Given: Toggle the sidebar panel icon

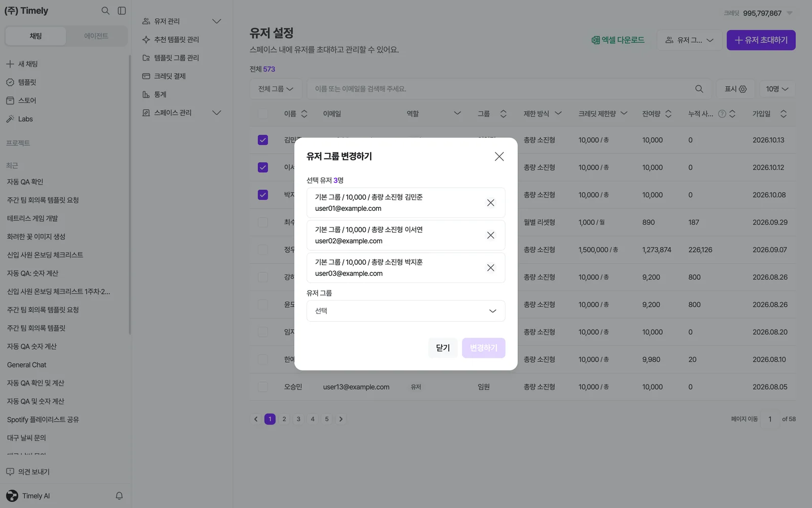Looking at the screenshot, I should click(x=122, y=11).
